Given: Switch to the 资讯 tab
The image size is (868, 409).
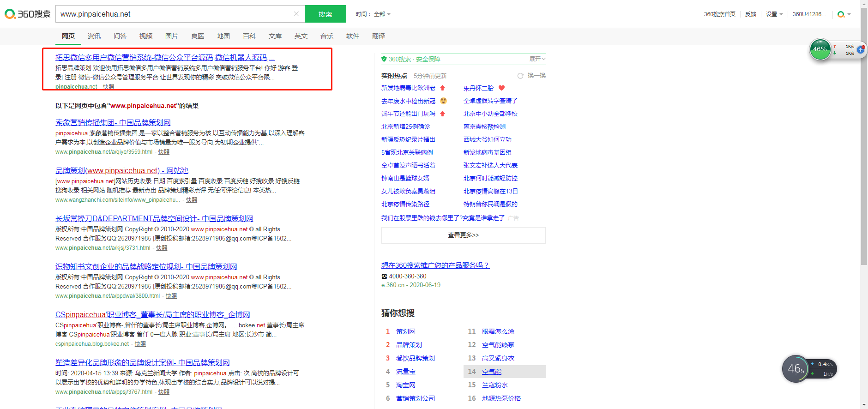Looking at the screenshot, I should (x=94, y=36).
